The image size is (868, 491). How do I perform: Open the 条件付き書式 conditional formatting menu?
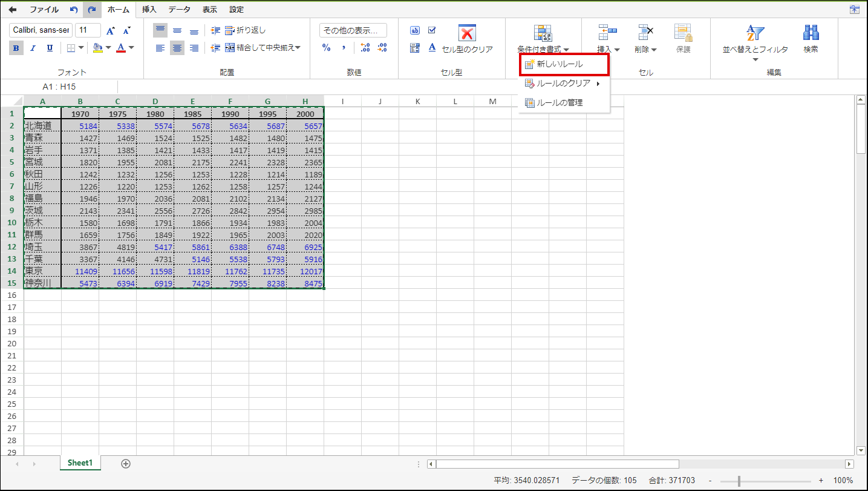coord(543,39)
